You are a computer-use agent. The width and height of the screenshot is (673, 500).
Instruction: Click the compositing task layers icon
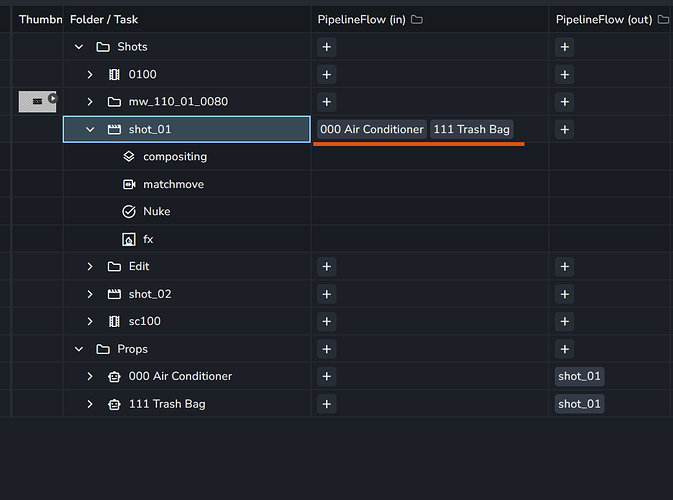point(128,157)
